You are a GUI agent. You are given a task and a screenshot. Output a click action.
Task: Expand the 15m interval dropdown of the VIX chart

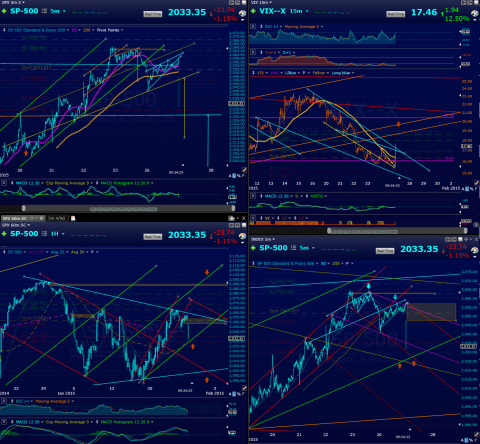coord(307,11)
